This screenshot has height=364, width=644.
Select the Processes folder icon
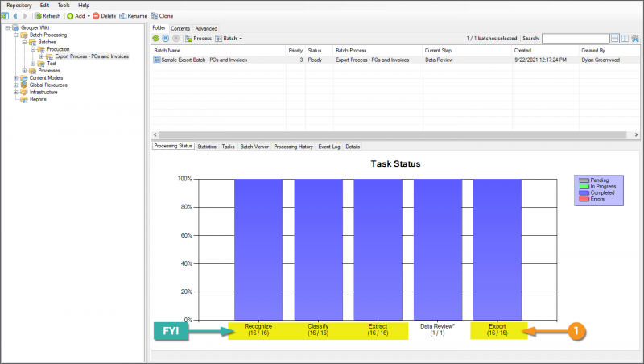point(32,71)
